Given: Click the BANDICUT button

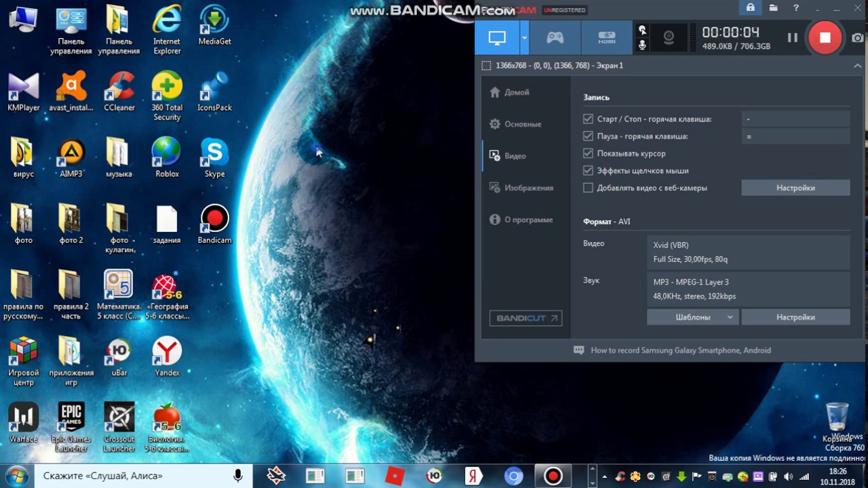Looking at the screenshot, I should click(x=526, y=318).
